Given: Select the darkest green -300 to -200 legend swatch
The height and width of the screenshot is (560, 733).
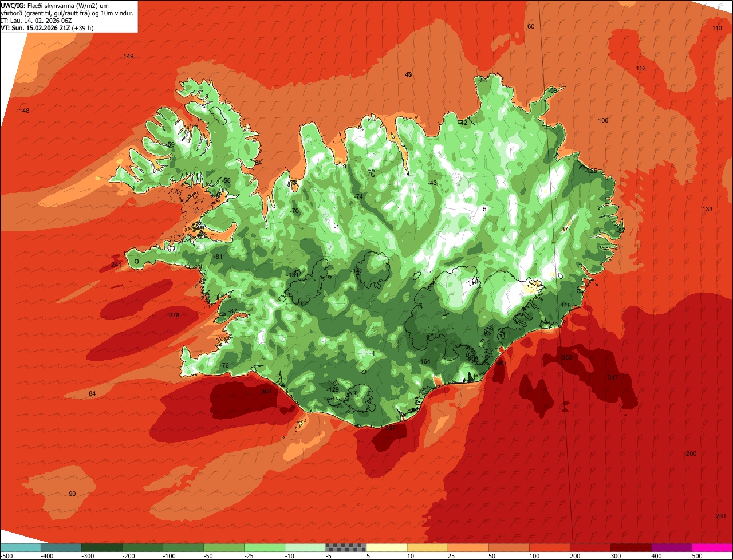Looking at the screenshot, I should 102,547.
